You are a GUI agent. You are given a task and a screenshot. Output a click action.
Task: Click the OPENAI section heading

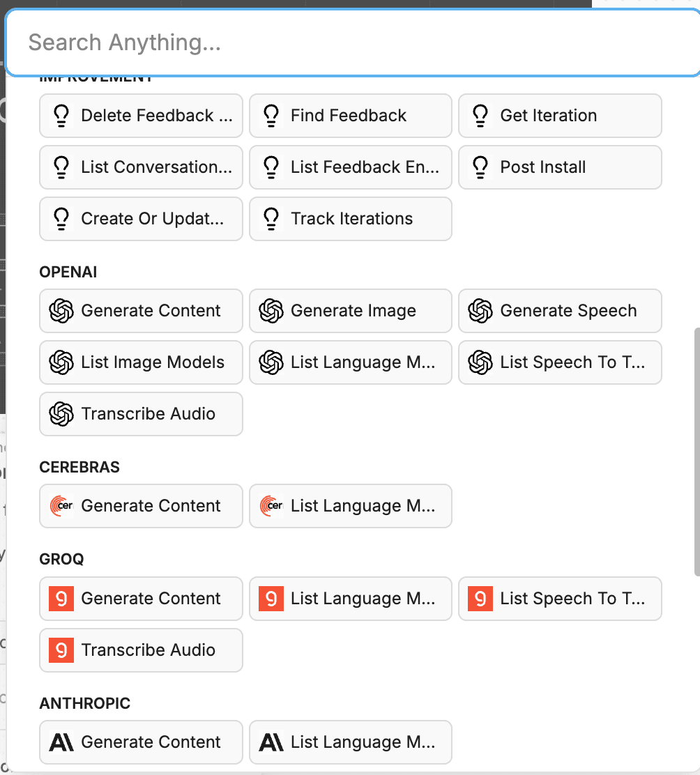tap(68, 273)
